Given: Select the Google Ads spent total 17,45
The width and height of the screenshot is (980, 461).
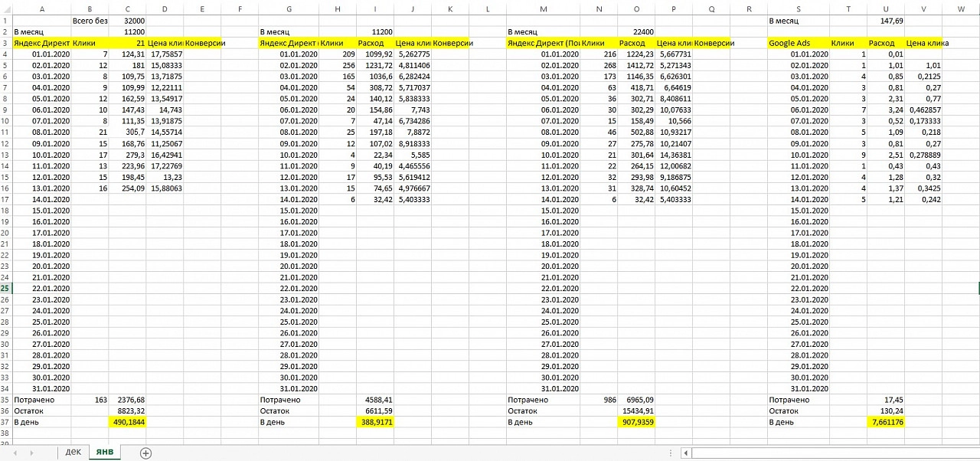Looking at the screenshot, I should point(886,400).
